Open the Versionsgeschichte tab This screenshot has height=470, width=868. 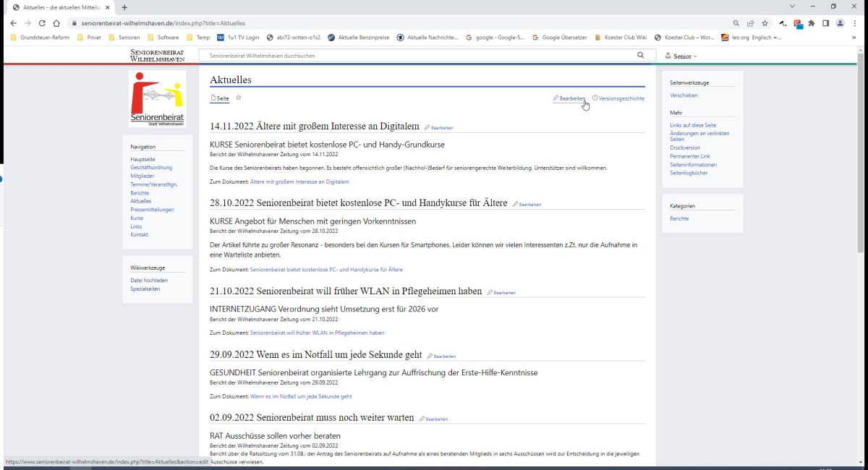coord(618,98)
